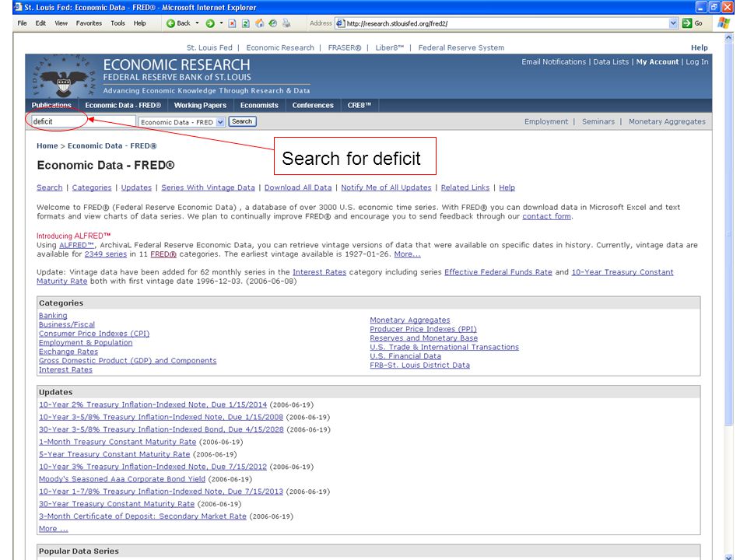Select the Conferences nav tab
The width and height of the screenshot is (747, 560).
pos(313,105)
